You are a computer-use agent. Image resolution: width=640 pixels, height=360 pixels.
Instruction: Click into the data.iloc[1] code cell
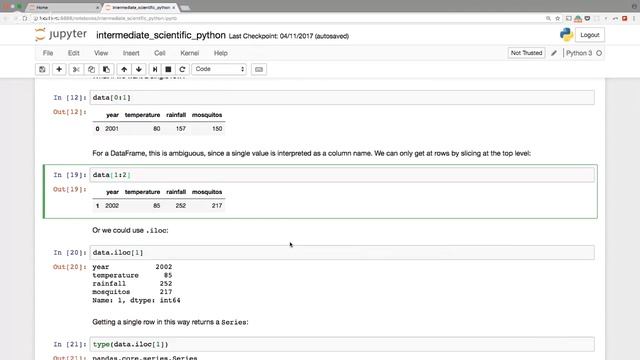click(342, 252)
